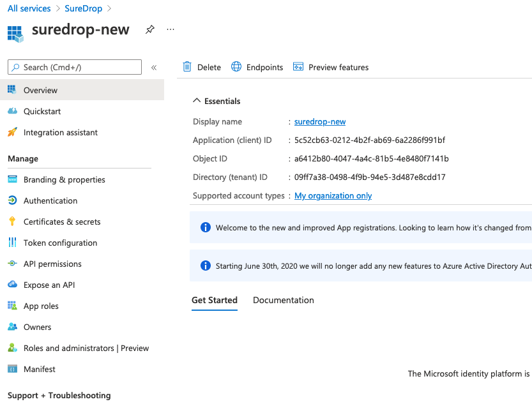Click the search magnifier icon
Screen dimensions: 532x404
click(x=15, y=68)
